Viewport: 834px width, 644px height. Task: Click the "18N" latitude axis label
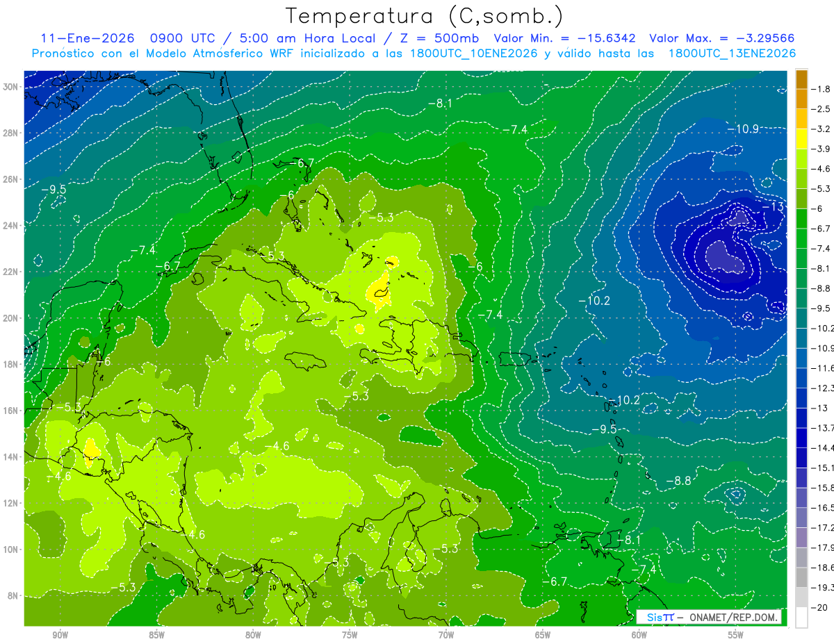11,364
